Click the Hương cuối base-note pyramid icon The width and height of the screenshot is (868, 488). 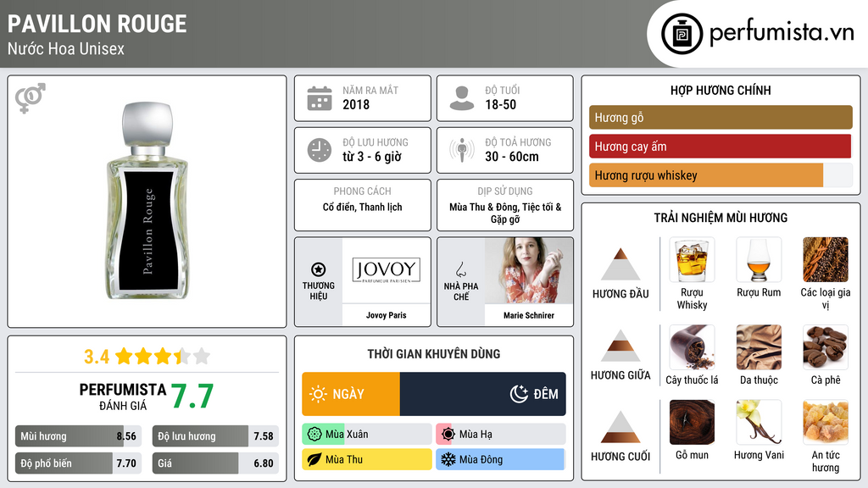pos(620,427)
